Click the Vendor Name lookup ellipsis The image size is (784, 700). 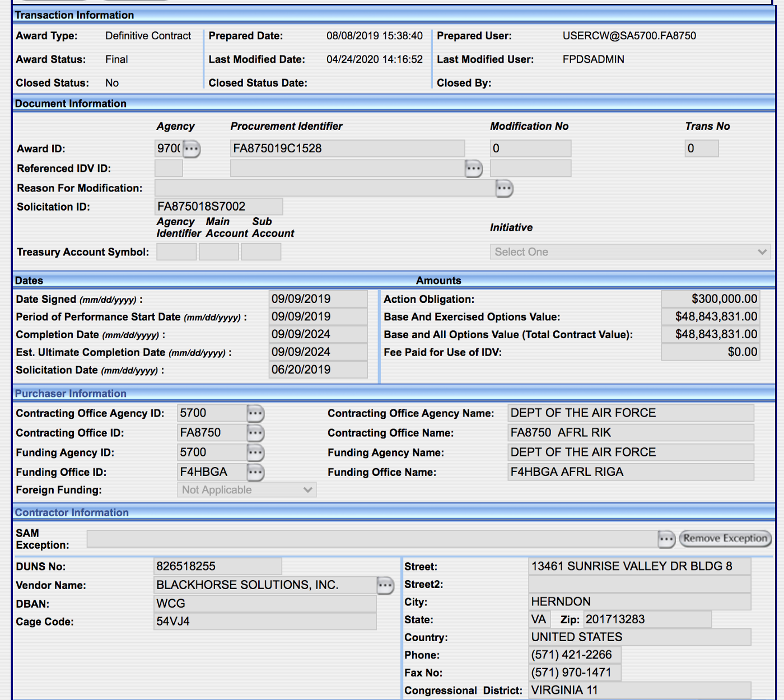tap(385, 586)
